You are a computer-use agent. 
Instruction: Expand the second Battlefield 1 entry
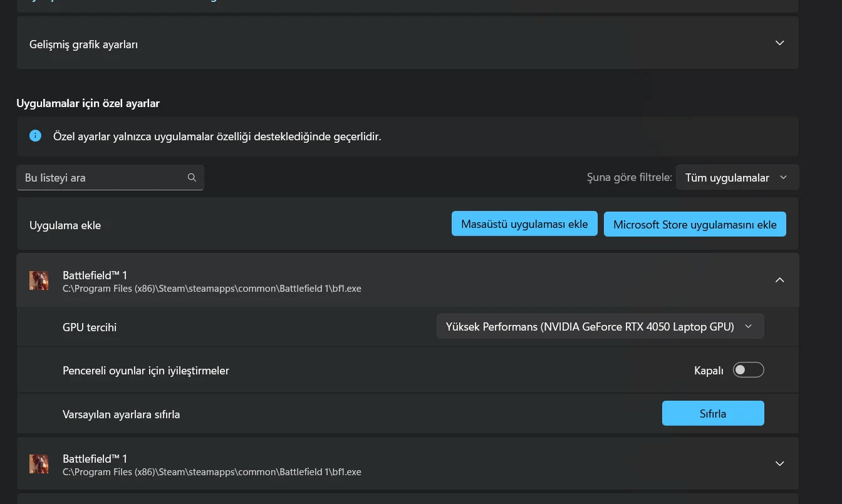(779, 463)
